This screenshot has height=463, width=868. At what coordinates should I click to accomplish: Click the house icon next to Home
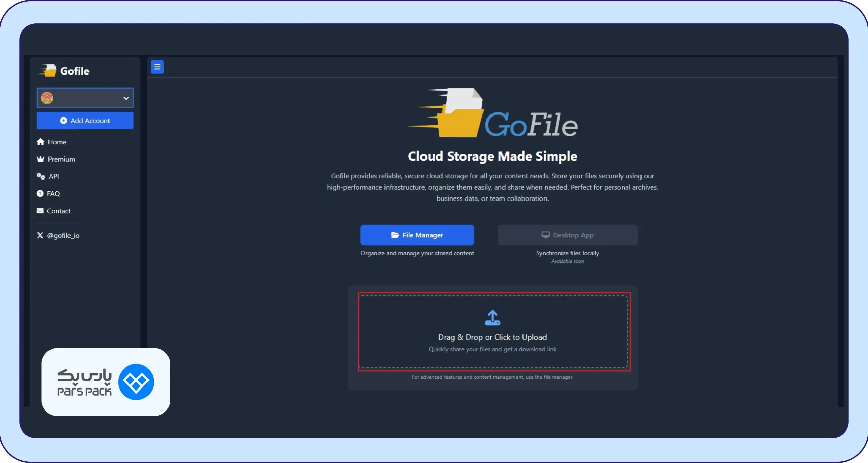point(40,142)
